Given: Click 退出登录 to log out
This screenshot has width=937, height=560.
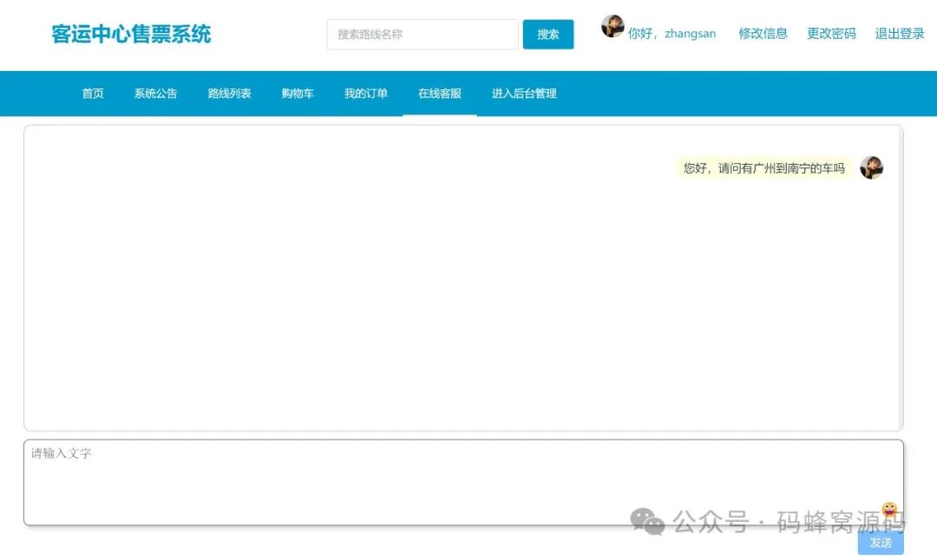Looking at the screenshot, I should click(899, 34).
